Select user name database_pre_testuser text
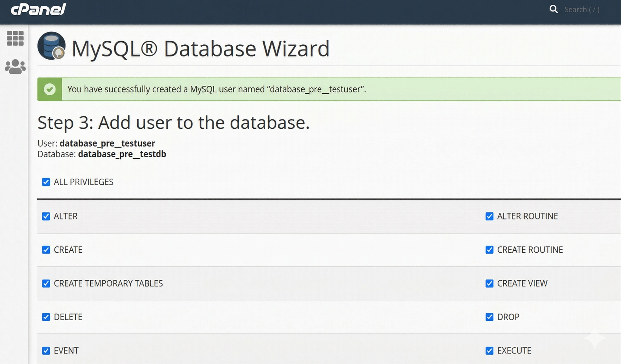 click(x=107, y=143)
